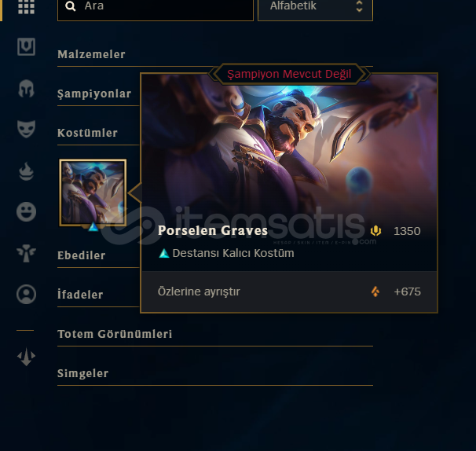476x451 pixels.
Task: Select the summoner icons profile icon
Action: 26,294
